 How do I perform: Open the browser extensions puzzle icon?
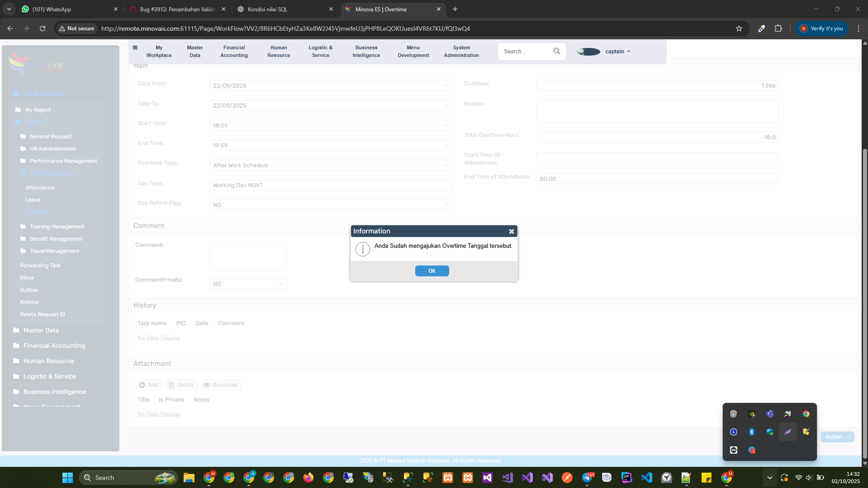tap(778, 28)
